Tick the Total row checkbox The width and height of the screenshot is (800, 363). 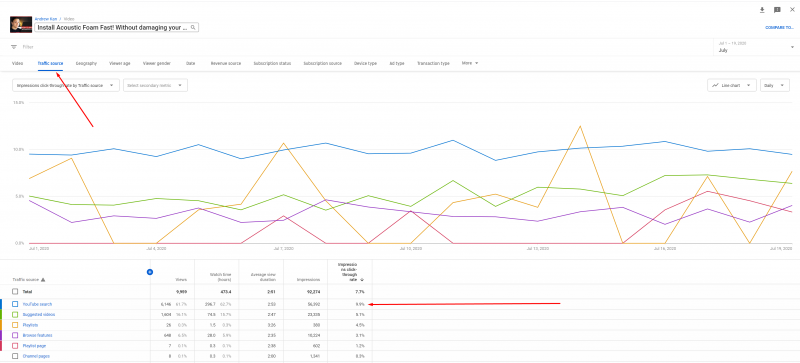(x=15, y=292)
